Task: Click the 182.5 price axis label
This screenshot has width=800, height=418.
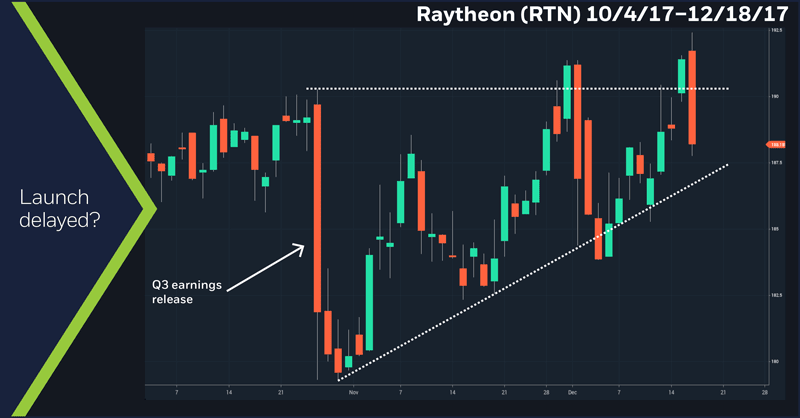Action: tap(775, 295)
